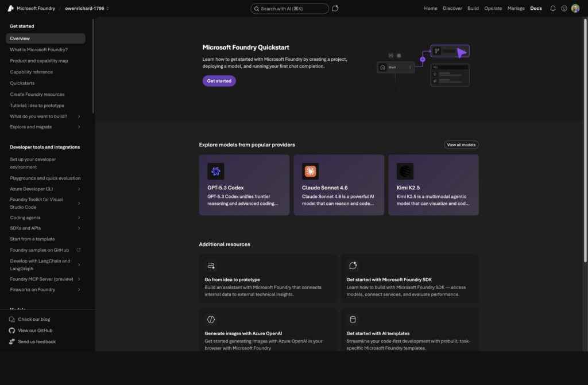Viewport: 588px width, 385px height.
Task: Click the sidebar vertical scrollbar
Action: click(92, 65)
